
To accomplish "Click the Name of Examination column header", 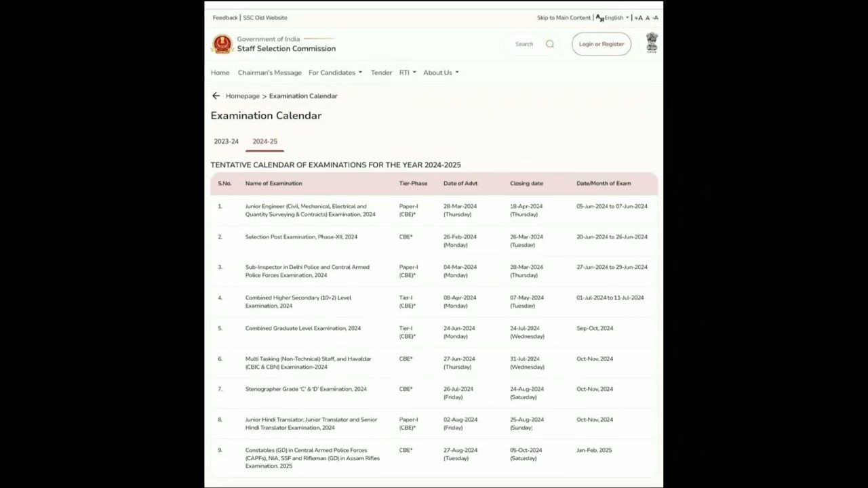I will pos(274,183).
